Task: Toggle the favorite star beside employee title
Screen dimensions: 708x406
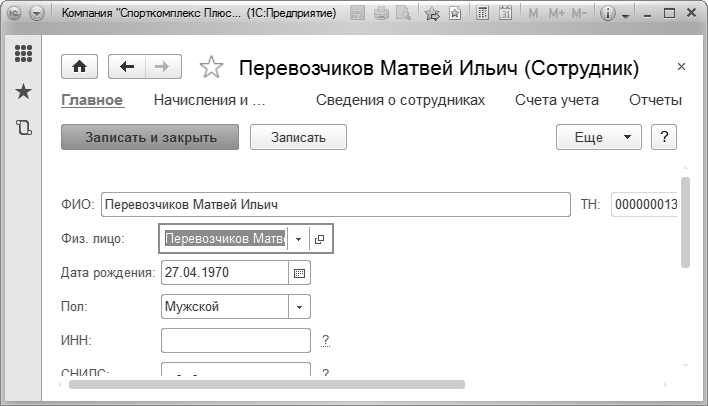Action: tap(211, 67)
